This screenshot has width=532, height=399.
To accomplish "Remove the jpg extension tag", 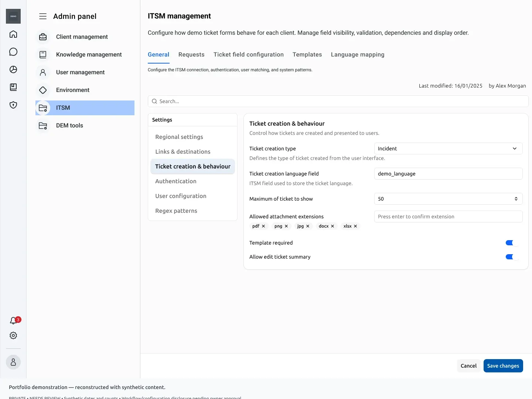I will [308, 226].
